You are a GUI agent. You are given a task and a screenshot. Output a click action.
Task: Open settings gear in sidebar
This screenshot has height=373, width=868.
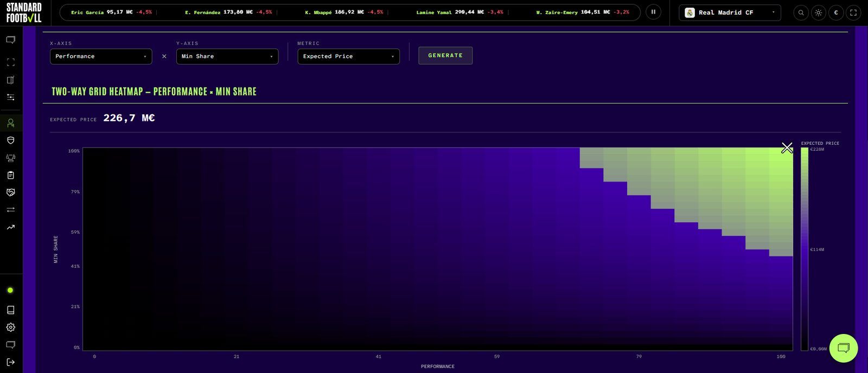pyautogui.click(x=10, y=327)
